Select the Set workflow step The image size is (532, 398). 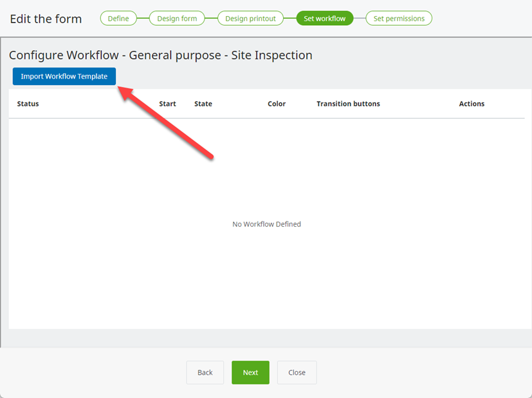tap(325, 18)
